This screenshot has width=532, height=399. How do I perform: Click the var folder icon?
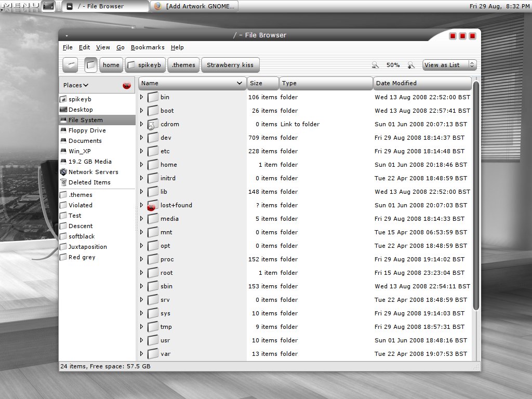click(x=153, y=354)
